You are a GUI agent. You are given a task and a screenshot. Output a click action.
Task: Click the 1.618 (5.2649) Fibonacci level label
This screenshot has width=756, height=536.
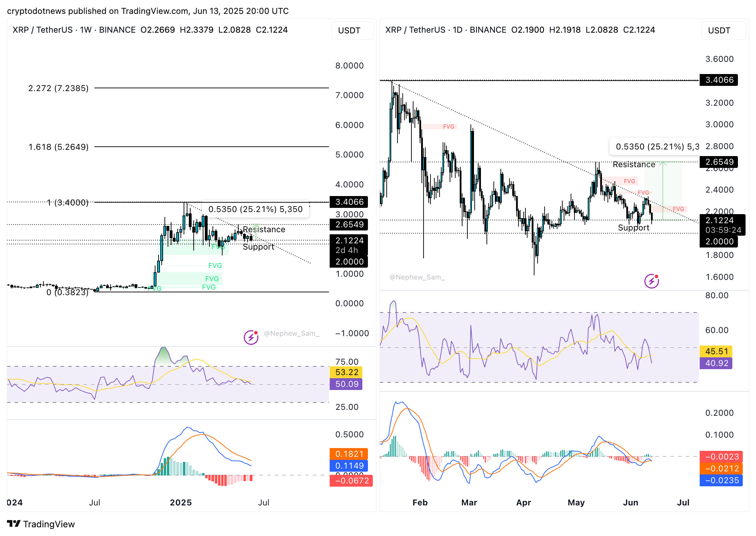pyautogui.click(x=58, y=147)
